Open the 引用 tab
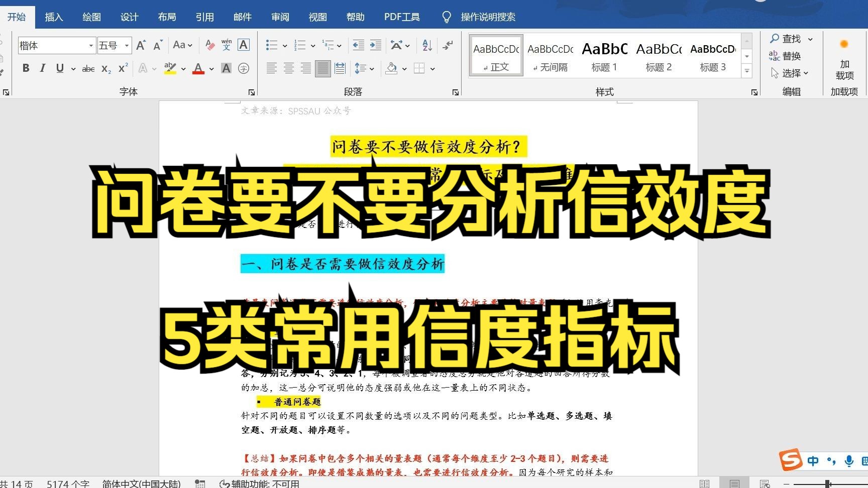868x488 pixels. (204, 17)
